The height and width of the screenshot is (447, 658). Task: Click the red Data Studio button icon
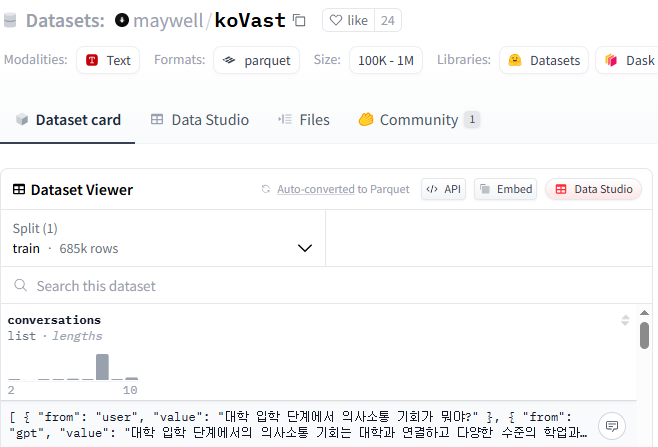(x=561, y=189)
